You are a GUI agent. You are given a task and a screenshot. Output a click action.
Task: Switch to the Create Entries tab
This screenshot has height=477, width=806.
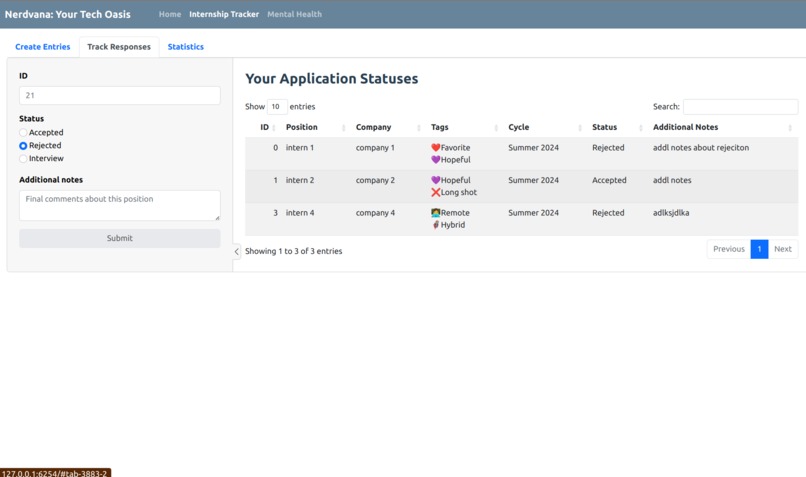point(43,47)
